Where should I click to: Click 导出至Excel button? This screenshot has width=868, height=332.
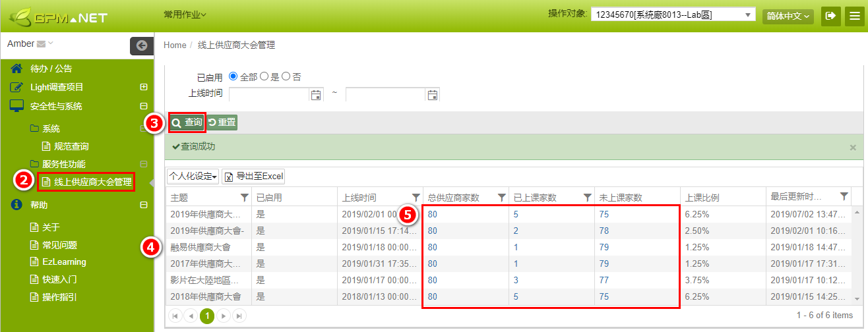point(253,177)
